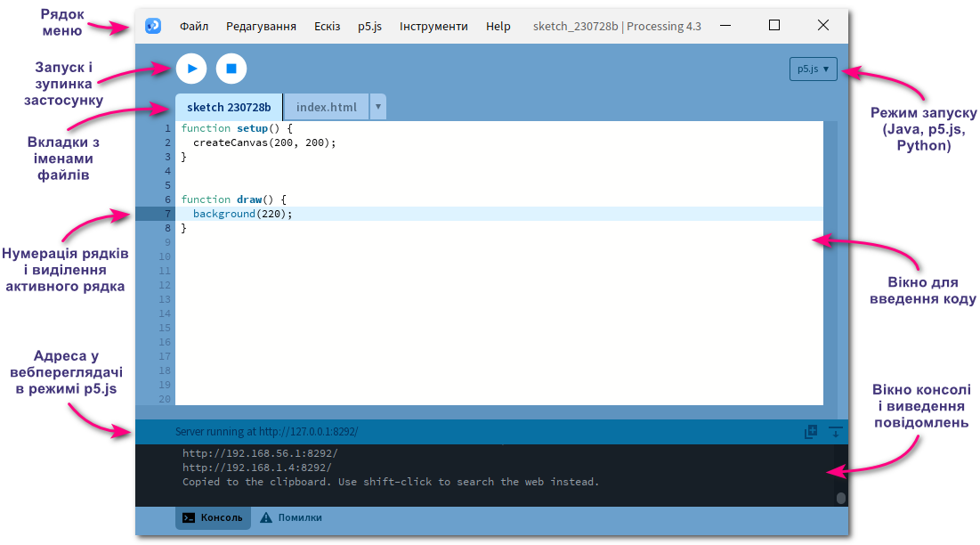Click the warning triangle on Помилки tab

click(x=265, y=517)
